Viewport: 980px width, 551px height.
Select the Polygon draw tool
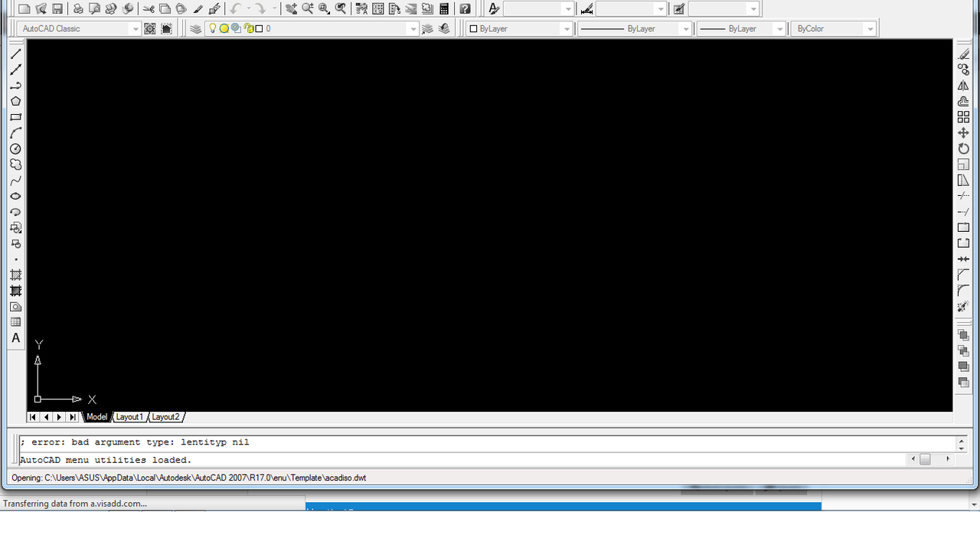(15, 101)
